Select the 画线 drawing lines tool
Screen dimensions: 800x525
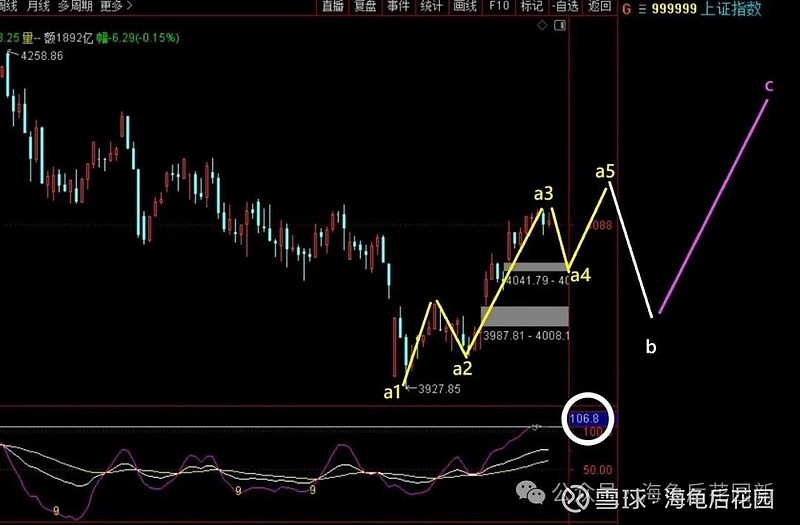(465, 6)
